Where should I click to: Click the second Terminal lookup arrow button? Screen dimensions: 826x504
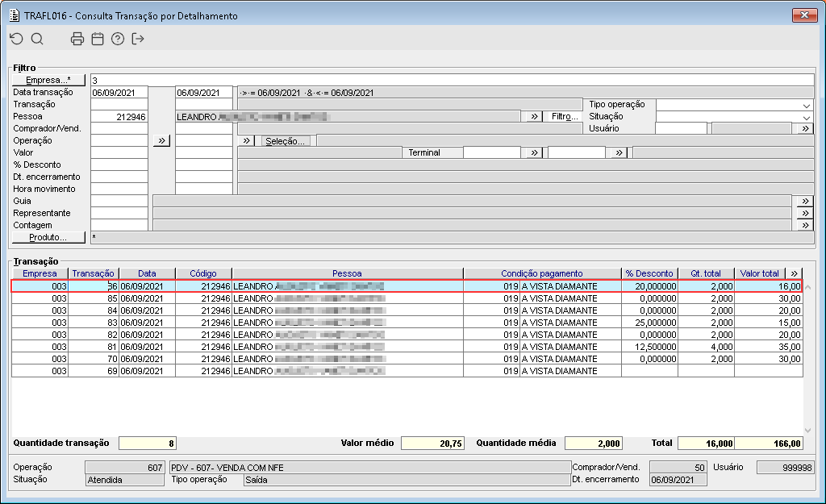[619, 152]
